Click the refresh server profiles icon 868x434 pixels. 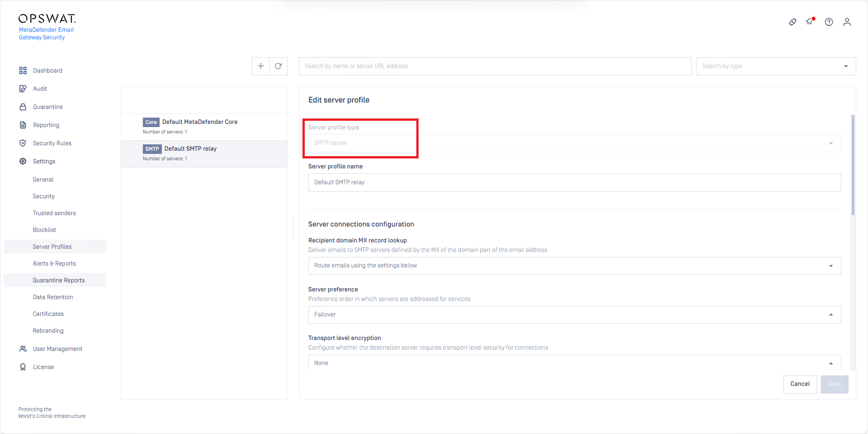278,66
